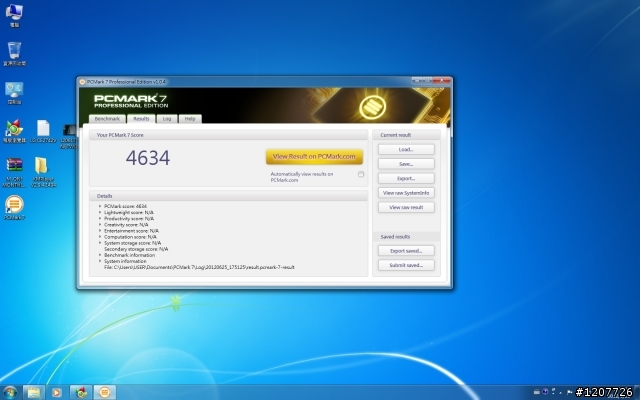Click the keyboard input method tray icon
The height and width of the screenshot is (400, 640).
537,392
